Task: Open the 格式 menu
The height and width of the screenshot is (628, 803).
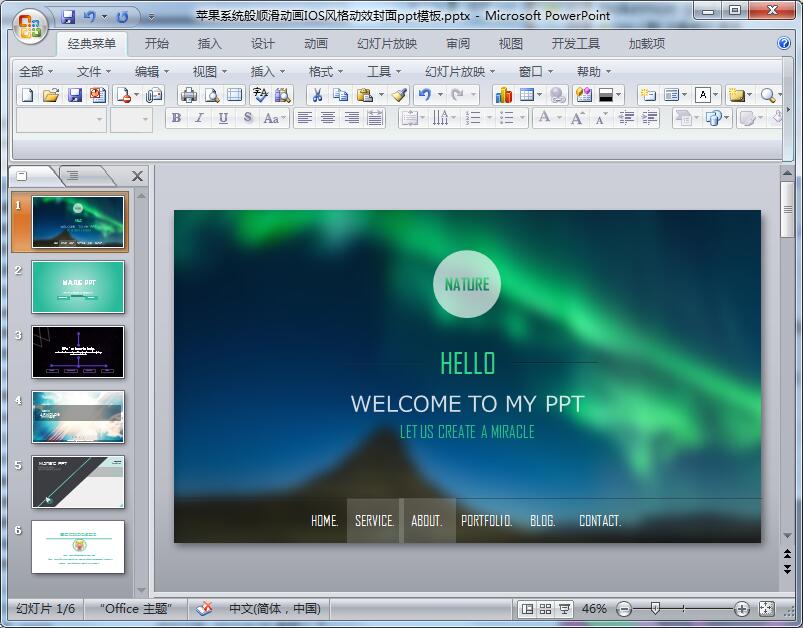Action: [326, 72]
